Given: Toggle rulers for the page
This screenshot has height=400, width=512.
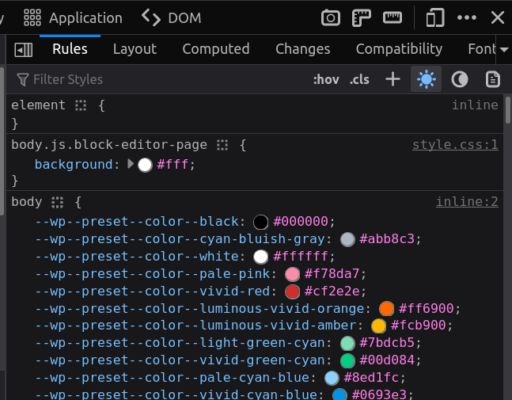Looking at the screenshot, I should 361,18.
